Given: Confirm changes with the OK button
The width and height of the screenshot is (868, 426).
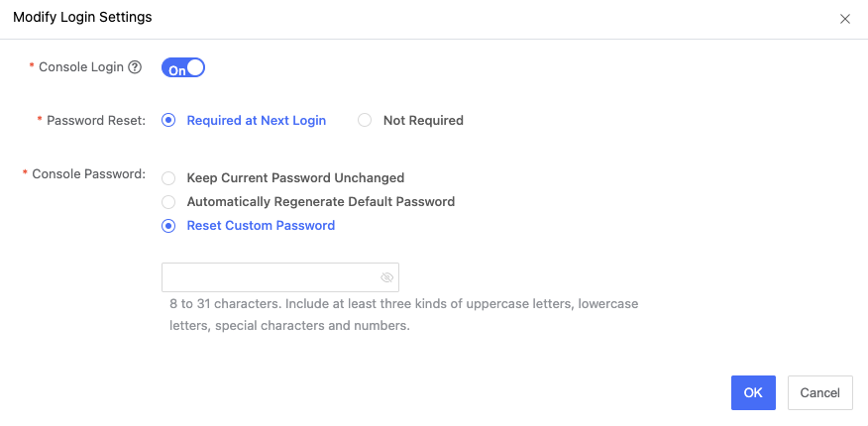Looking at the screenshot, I should (753, 392).
